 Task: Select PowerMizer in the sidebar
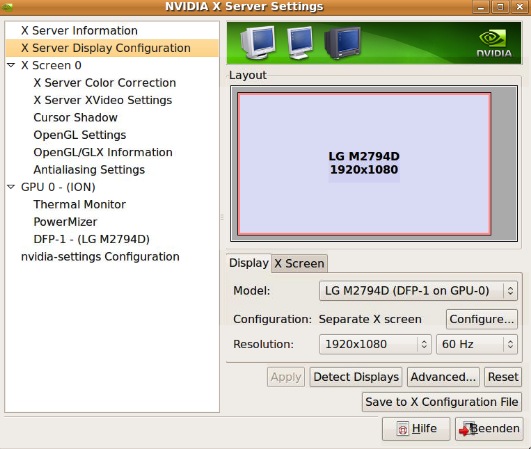click(x=65, y=222)
